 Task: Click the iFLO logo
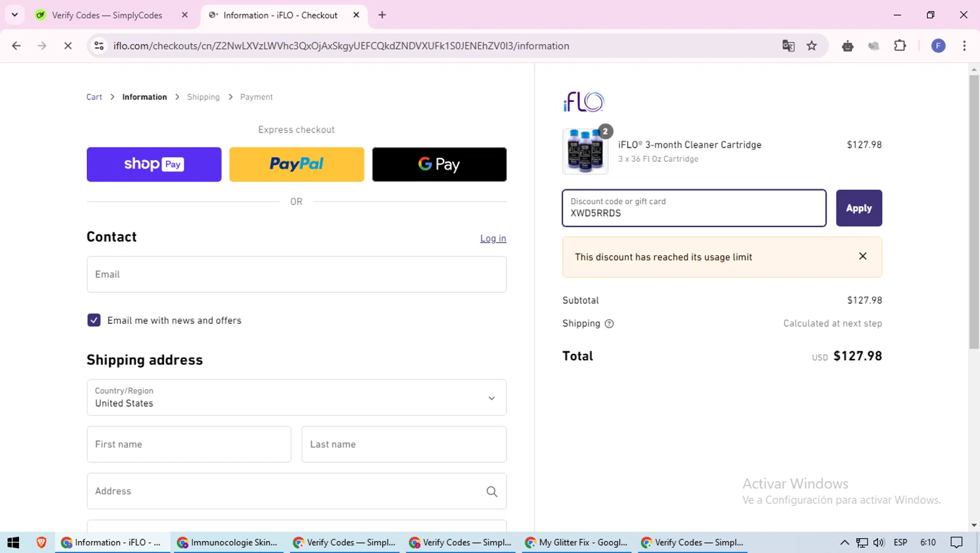pos(583,102)
